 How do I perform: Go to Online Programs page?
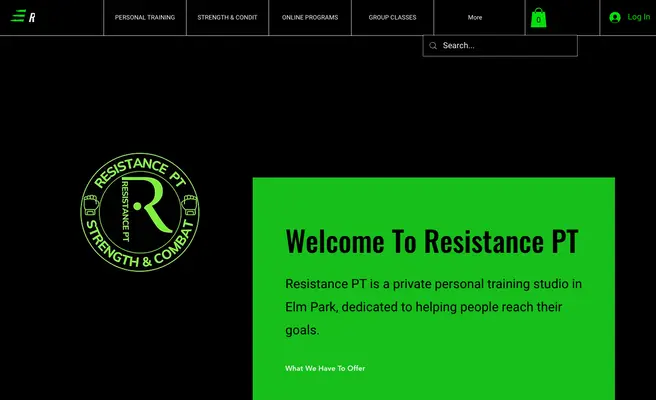point(310,18)
